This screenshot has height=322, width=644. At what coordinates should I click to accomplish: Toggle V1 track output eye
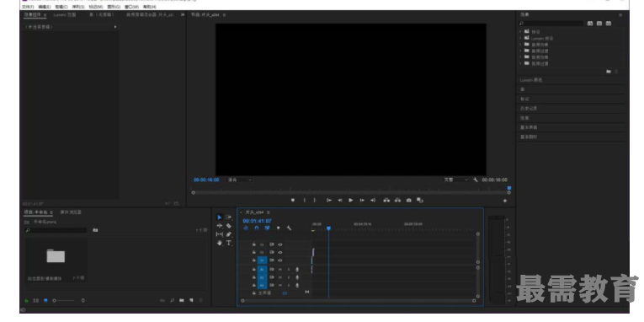(280, 260)
